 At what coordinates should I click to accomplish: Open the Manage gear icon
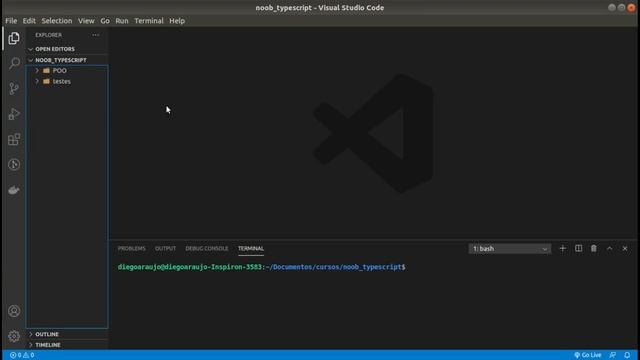14,336
